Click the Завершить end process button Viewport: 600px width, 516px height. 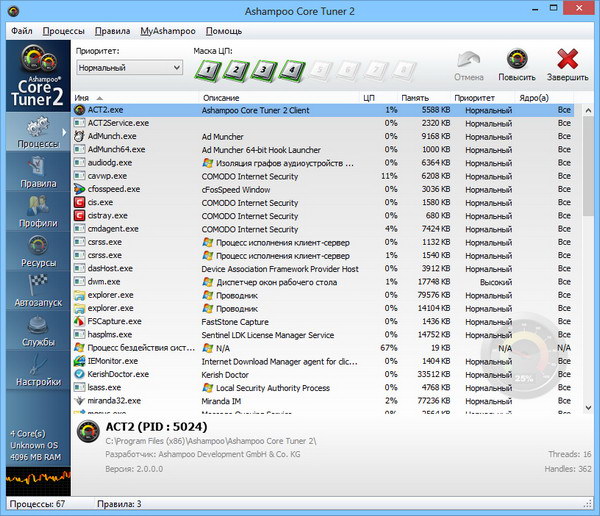(567, 65)
